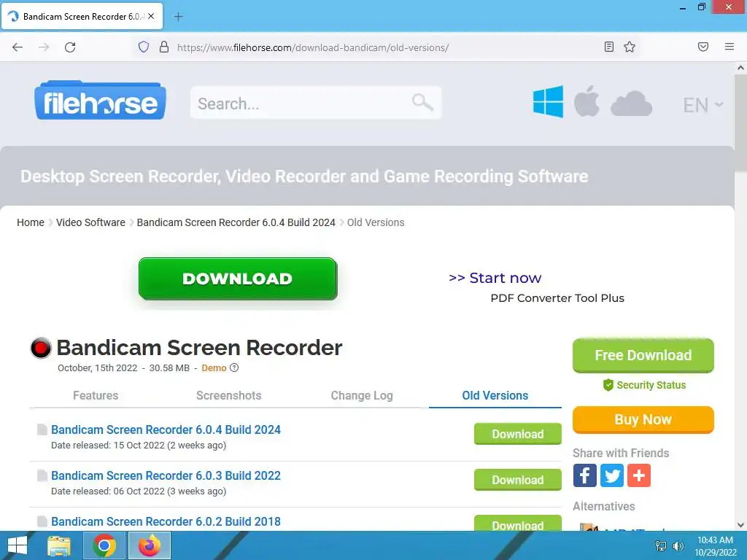Click the PDF Converter Tool Plus ad text
The image size is (747, 560).
pos(557,298)
